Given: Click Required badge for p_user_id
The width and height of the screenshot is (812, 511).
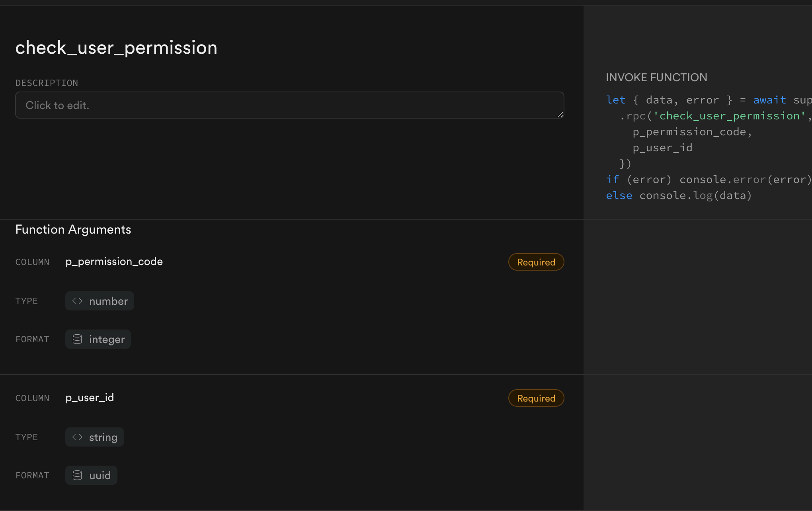Looking at the screenshot, I should 536,398.
